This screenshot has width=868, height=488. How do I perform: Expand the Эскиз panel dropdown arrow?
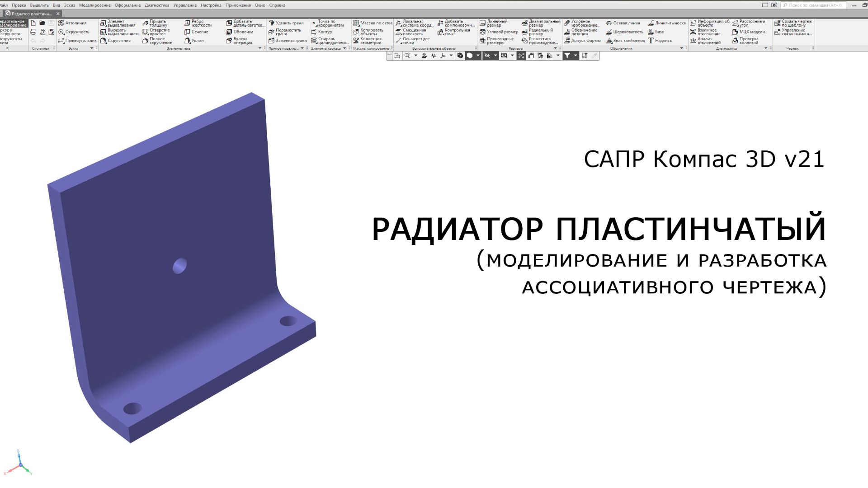[x=92, y=48]
